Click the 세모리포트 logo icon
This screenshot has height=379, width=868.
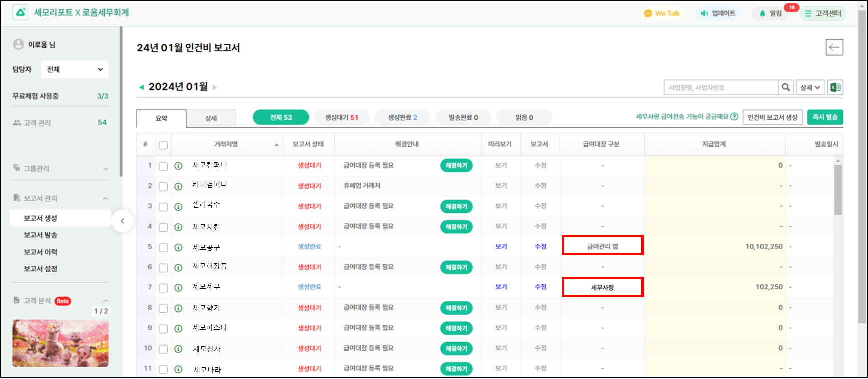(x=20, y=12)
